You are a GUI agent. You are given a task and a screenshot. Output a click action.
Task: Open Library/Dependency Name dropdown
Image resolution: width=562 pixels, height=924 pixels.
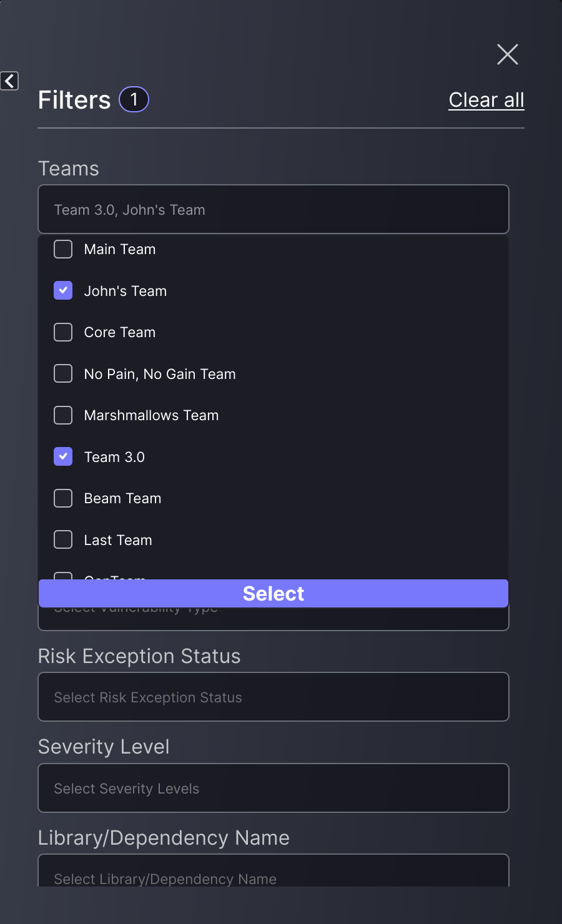274,874
